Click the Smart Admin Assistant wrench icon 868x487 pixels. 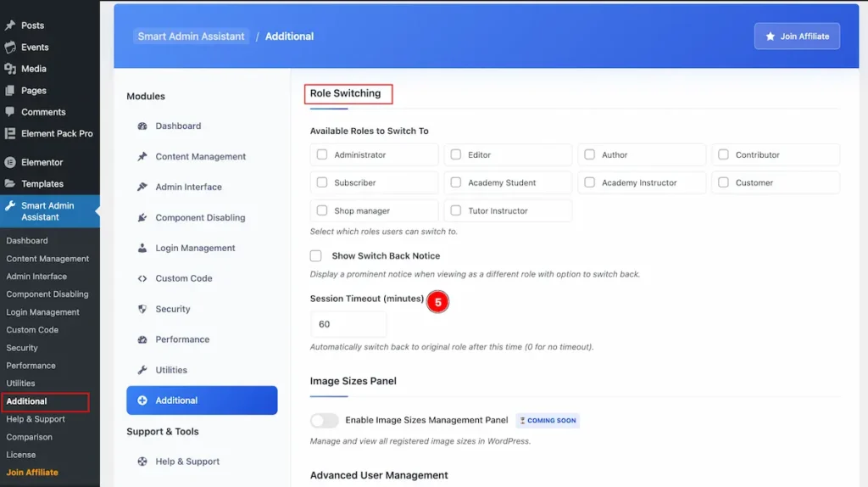click(x=10, y=205)
